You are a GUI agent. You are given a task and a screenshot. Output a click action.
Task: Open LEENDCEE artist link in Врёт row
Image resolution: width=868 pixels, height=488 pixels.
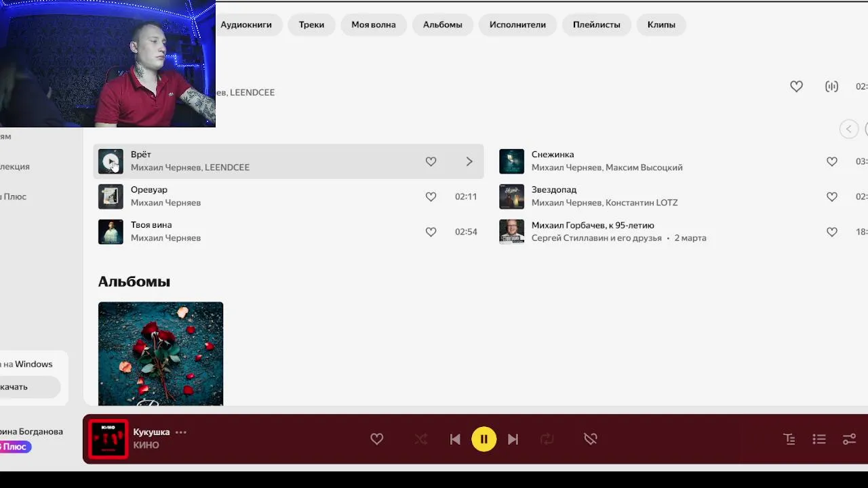(227, 167)
